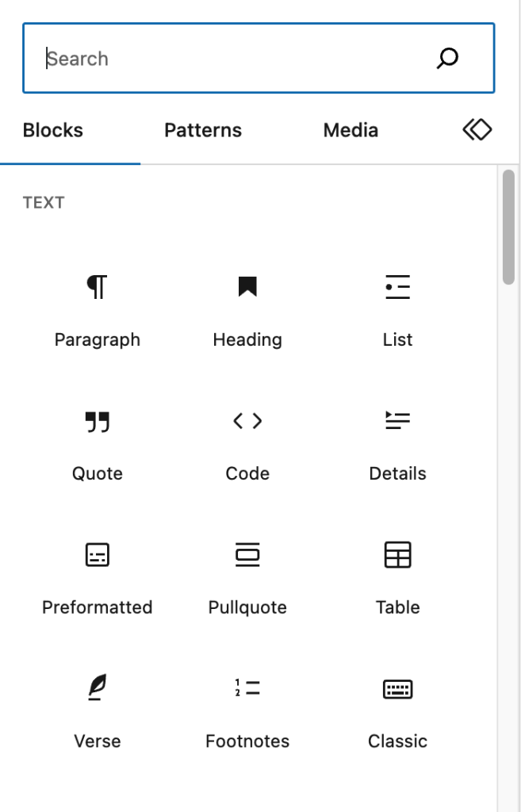Insert the Code block
Screen dimensions: 525x812
(247, 442)
